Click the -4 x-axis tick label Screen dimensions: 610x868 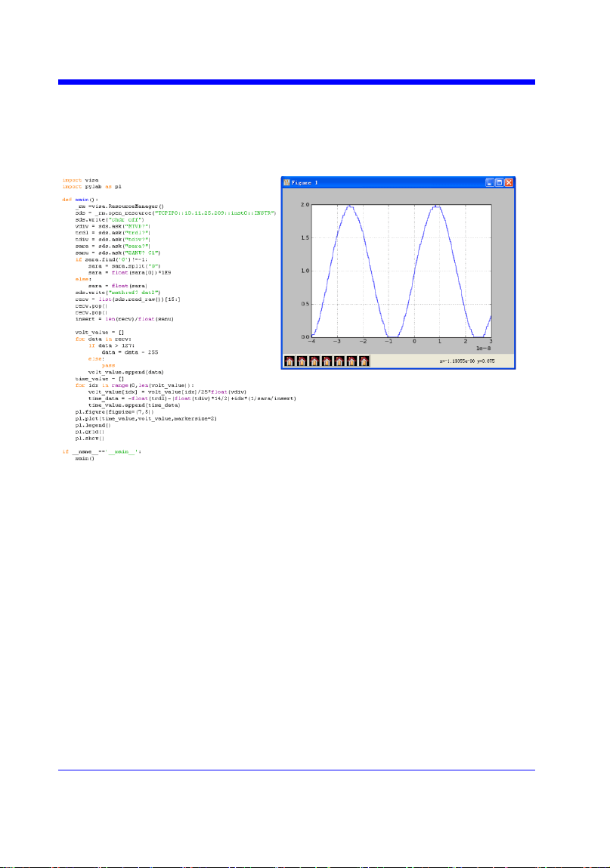pos(311,342)
